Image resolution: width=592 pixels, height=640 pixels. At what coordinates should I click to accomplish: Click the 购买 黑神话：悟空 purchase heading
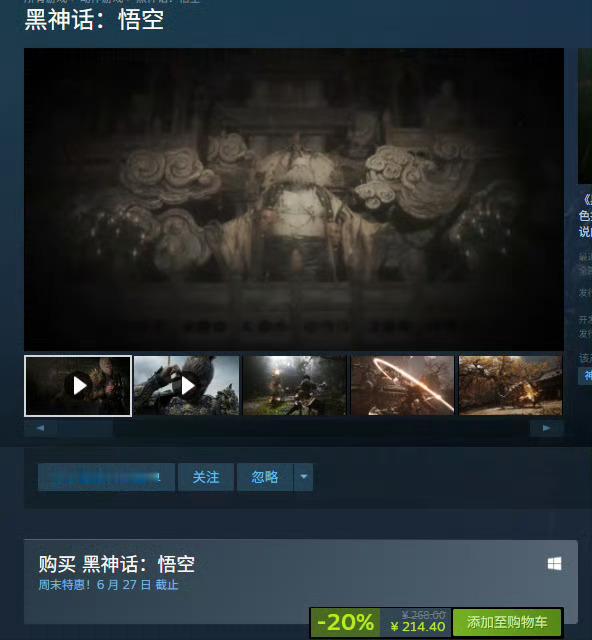pos(117,564)
